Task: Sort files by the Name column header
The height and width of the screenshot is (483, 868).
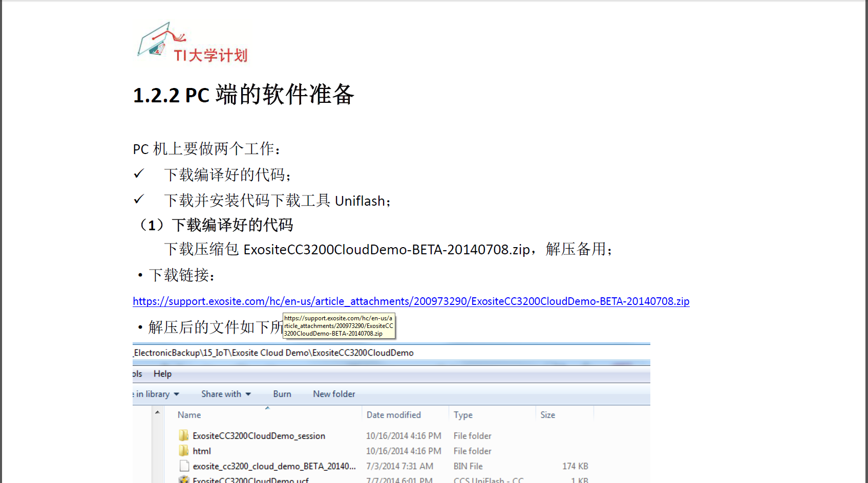Action: tap(189, 415)
